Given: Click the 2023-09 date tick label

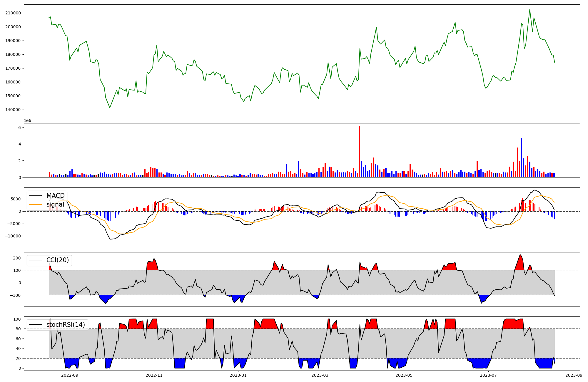Looking at the screenshot, I should [x=574, y=375].
